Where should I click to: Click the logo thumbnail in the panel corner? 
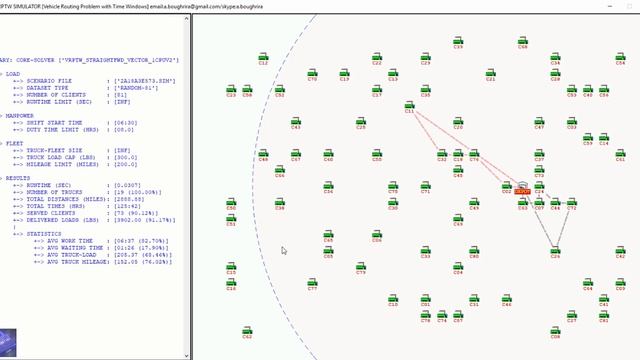point(8,343)
